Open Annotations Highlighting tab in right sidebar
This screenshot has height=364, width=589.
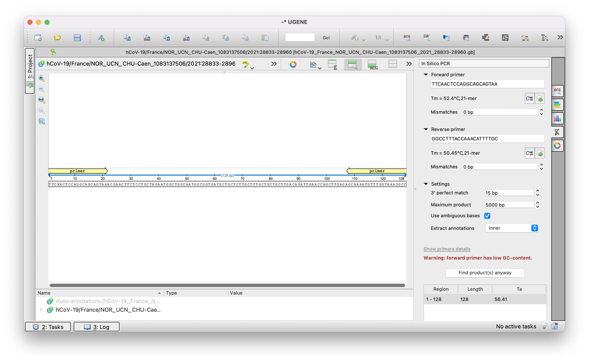pos(557,105)
